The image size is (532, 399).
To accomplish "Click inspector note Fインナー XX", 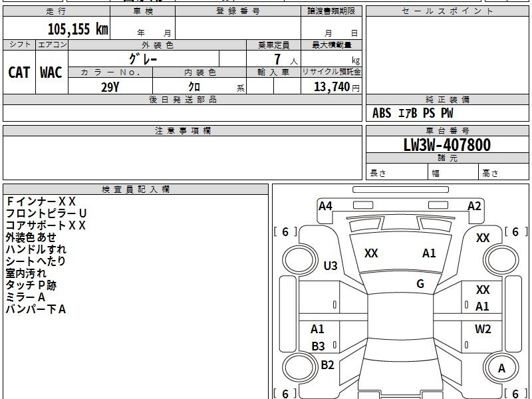I will coord(41,201).
